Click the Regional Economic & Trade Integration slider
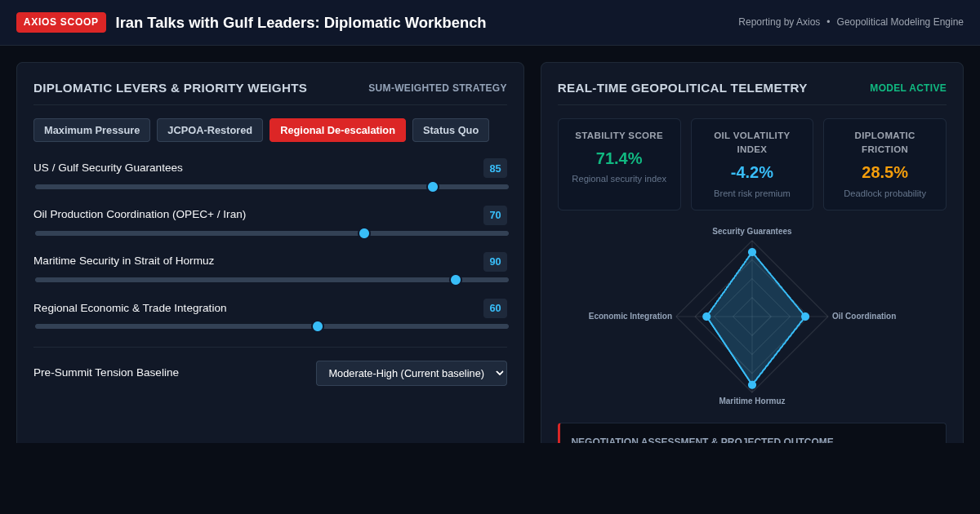The width and height of the screenshot is (980, 514). point(271,326)
